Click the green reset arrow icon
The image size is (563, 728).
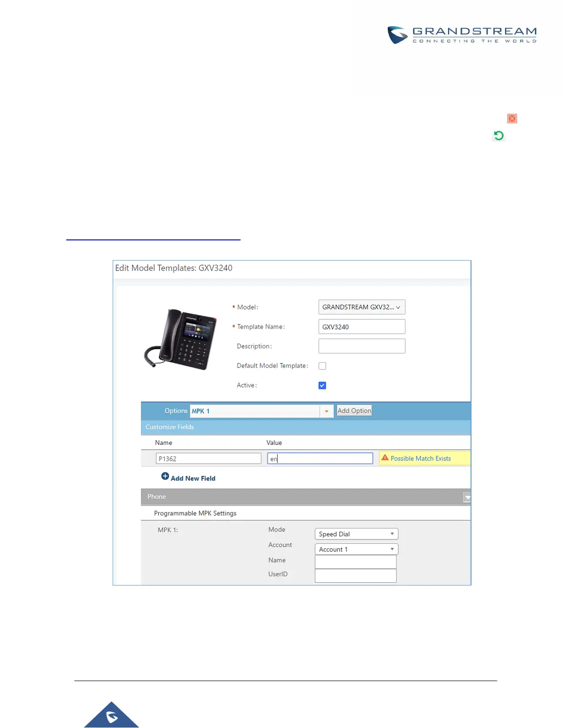[x=499, y=136]
